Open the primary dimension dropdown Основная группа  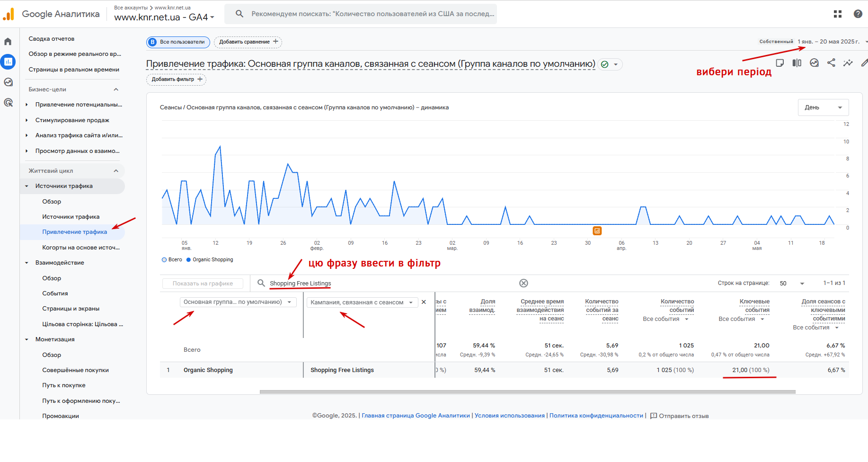(238, 302)
